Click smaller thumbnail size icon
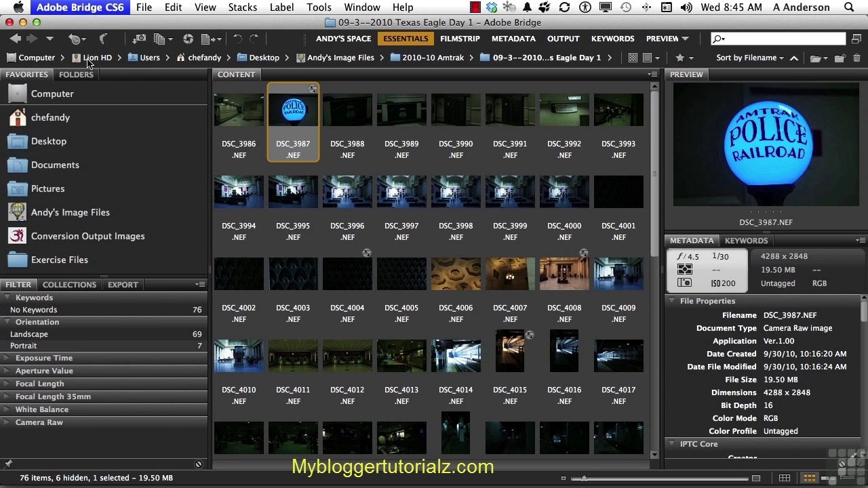 (x=563, y=479)
